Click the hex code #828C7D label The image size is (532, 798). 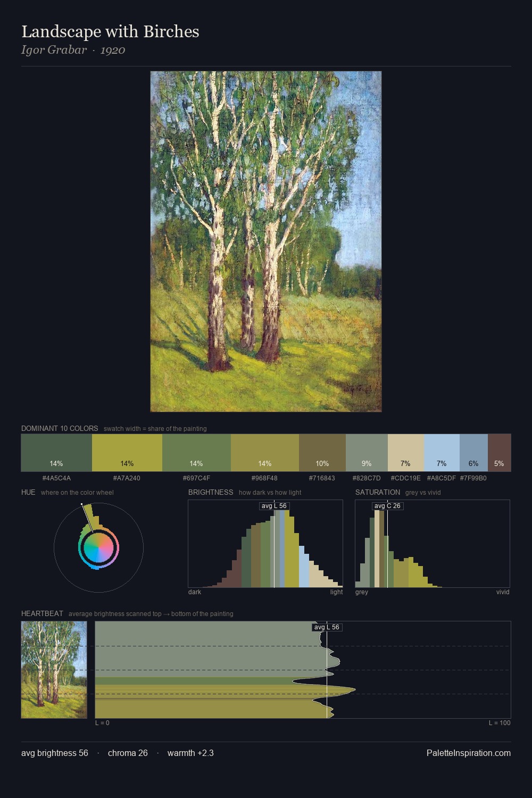(367, 478)
